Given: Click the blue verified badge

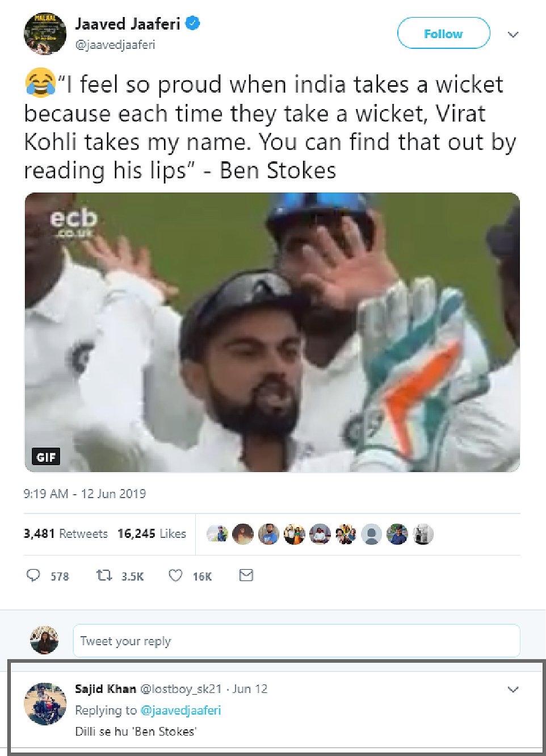Looking at the screenshot, I should [193, 24].
